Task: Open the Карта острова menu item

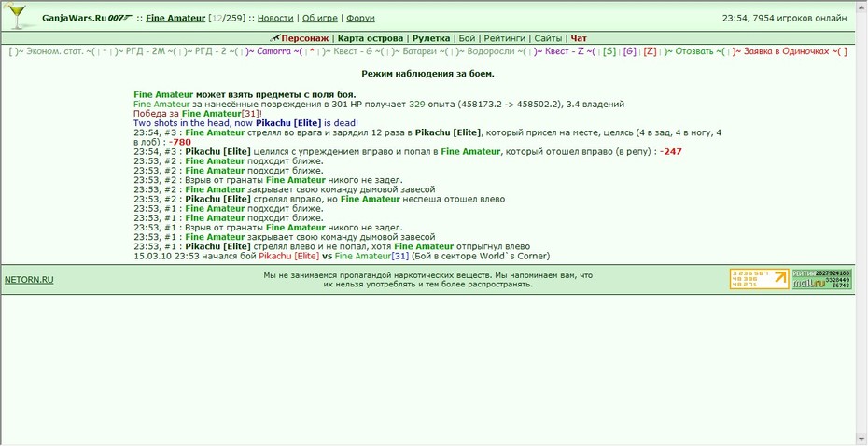Action: 371,39
